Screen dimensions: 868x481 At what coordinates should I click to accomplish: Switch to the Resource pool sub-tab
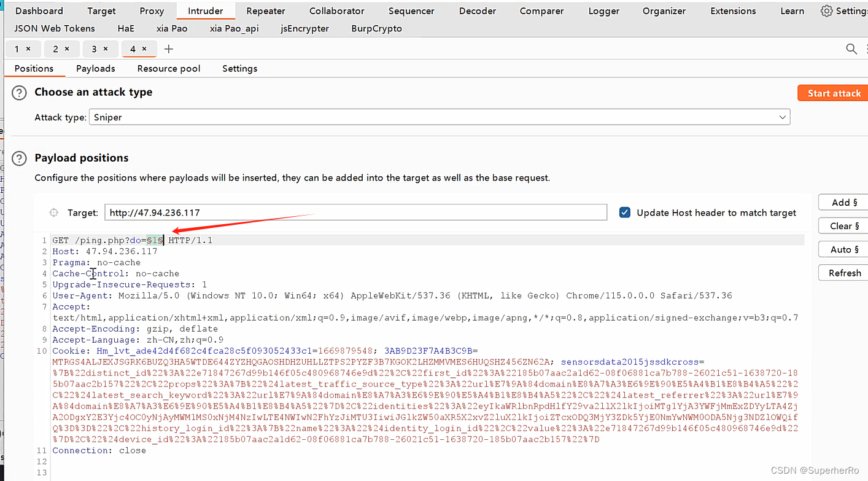[x=169, y=68]
